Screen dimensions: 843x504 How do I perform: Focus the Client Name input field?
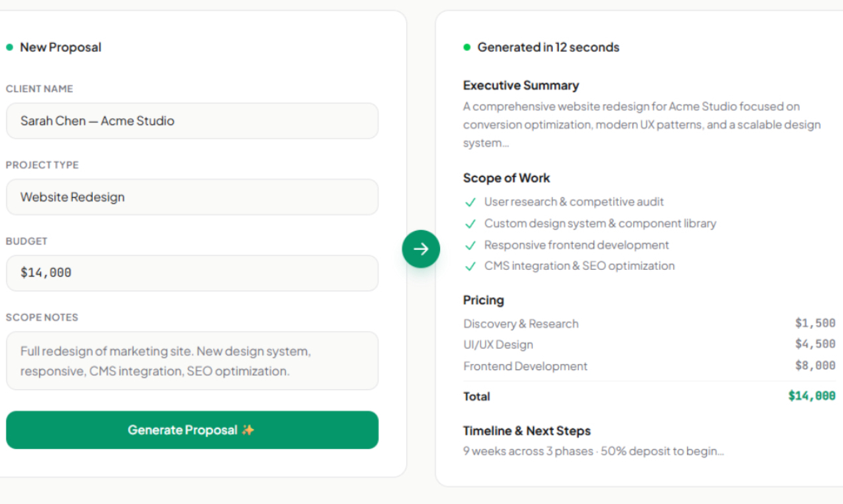point(192,121)
